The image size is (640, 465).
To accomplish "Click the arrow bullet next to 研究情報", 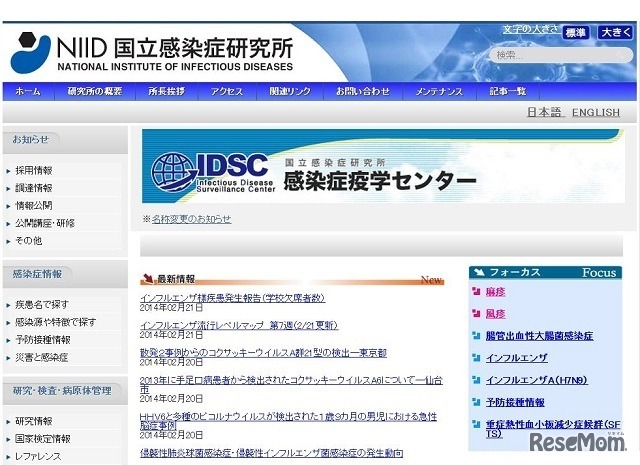I will (x=8, y=422).
